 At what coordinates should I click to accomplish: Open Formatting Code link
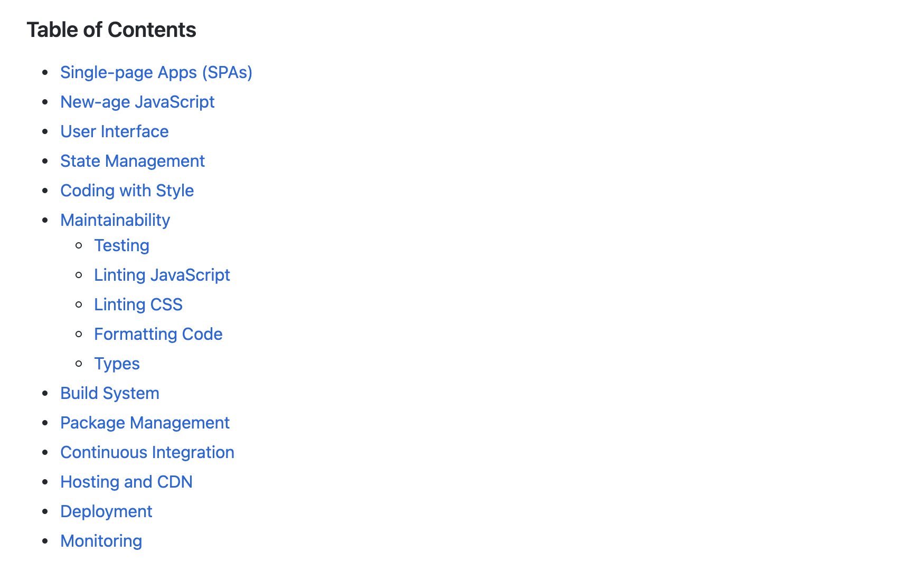[x=158, y=334]
